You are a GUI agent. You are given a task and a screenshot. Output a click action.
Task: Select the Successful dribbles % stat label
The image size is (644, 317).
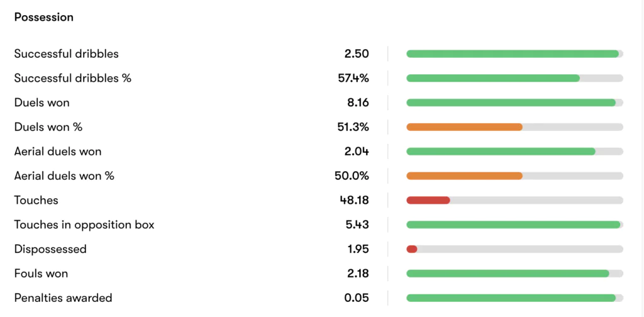[73, 79]
